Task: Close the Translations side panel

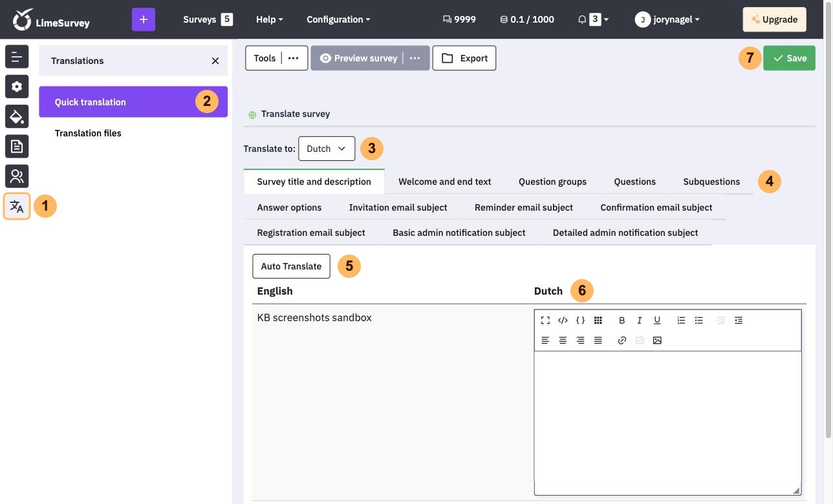Action: (x=215, y=61)
